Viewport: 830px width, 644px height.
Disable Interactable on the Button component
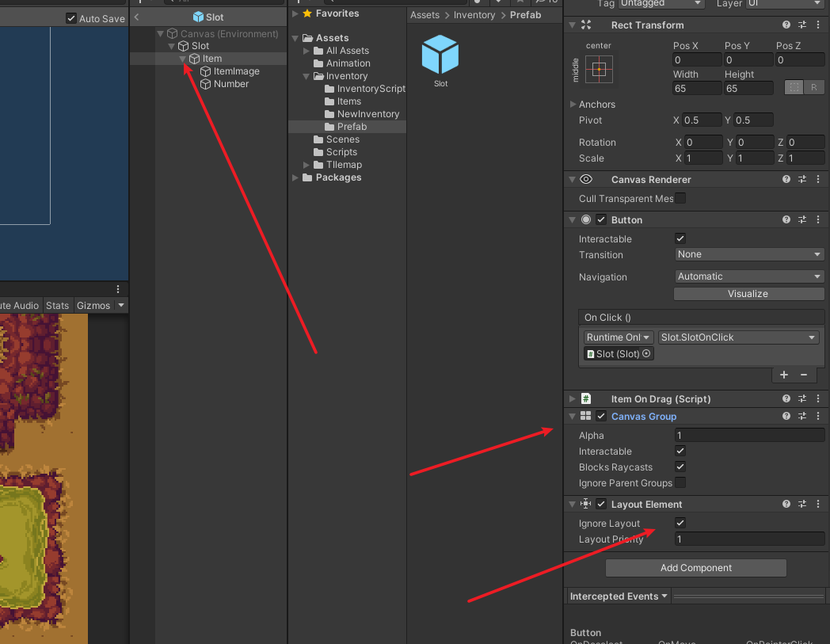pyautogui.click(x=680, y=238)
